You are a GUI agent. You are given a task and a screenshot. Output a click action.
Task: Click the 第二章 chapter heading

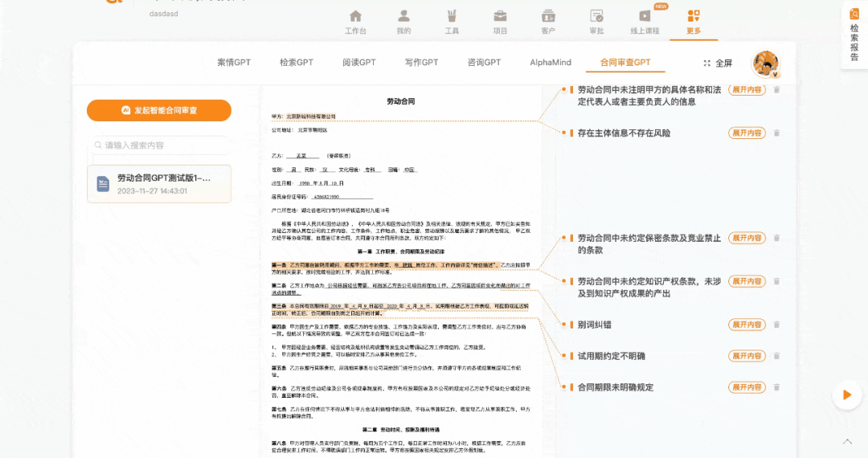point(401,430)
